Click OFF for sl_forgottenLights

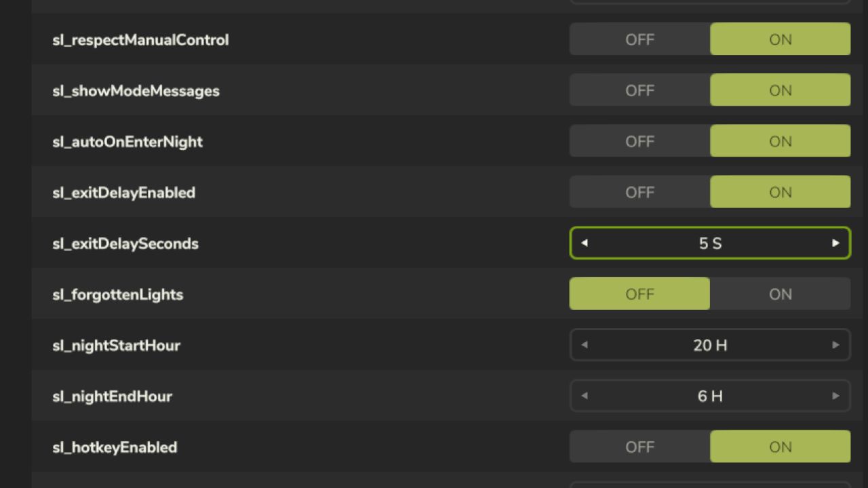639,294
